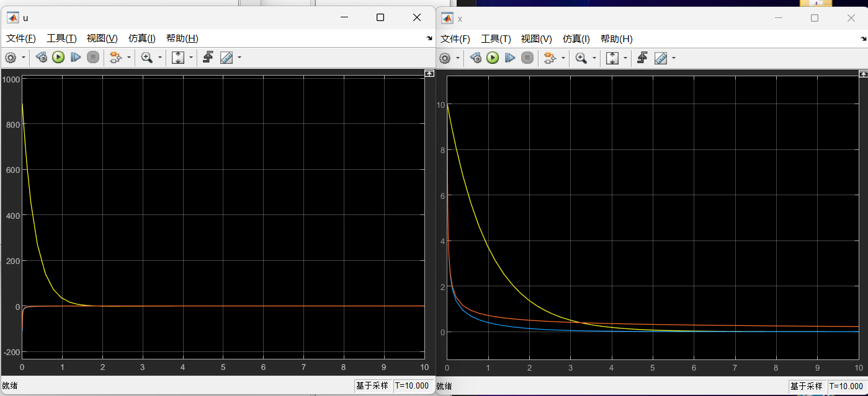This screenshot has height=396, width=868.
Task: Maximize axes button at u plot corner
Action: (x=429, y=74)
